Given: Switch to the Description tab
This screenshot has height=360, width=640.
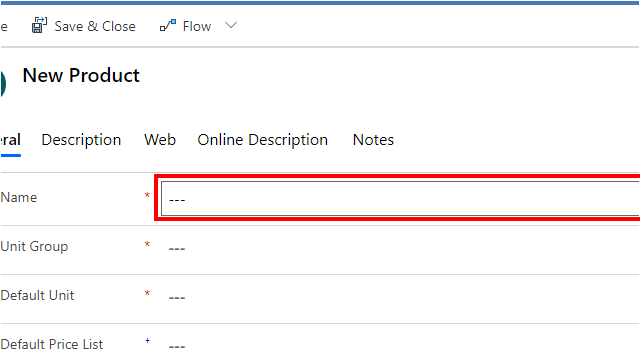Looking at the screenshot, I should 81,140.
